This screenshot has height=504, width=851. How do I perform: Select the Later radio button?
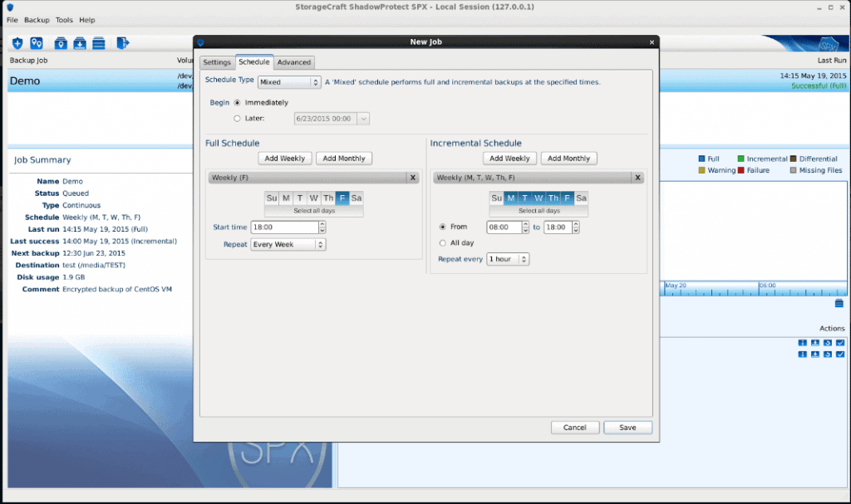(237, 118)
